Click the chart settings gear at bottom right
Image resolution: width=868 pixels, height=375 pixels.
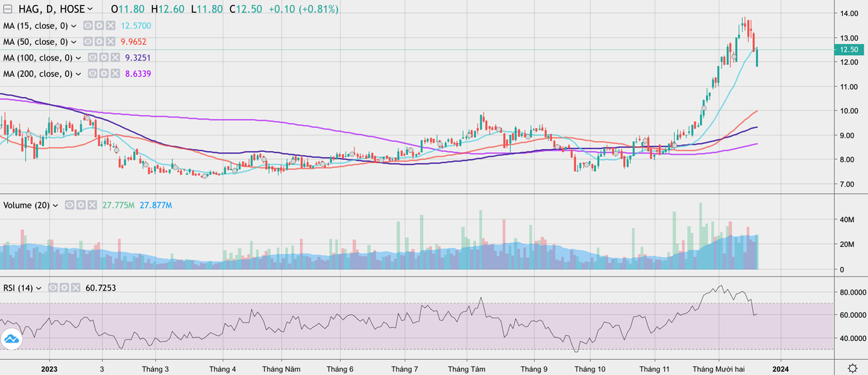[x=854, y=368]
